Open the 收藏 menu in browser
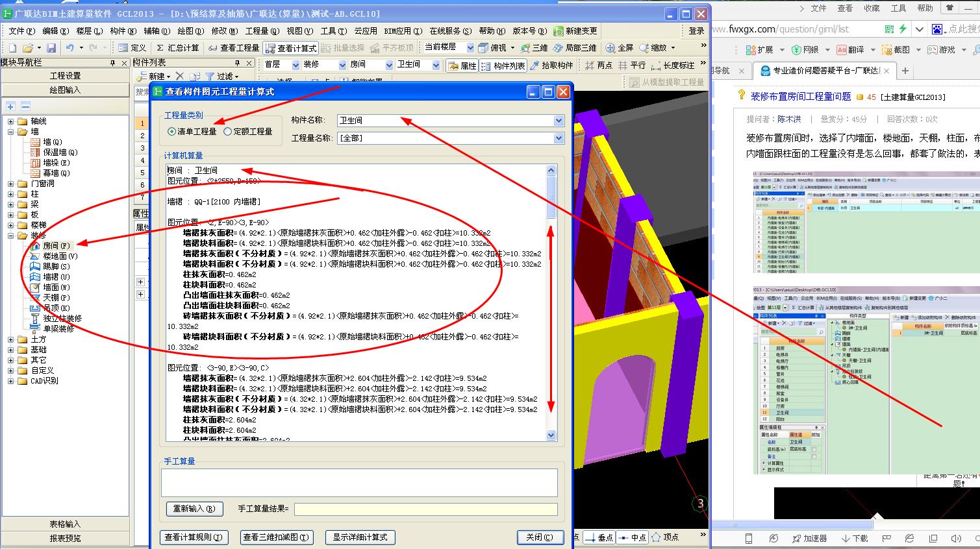Image resolution: width=980 pixels, height=549 pixels. point(872,8)
